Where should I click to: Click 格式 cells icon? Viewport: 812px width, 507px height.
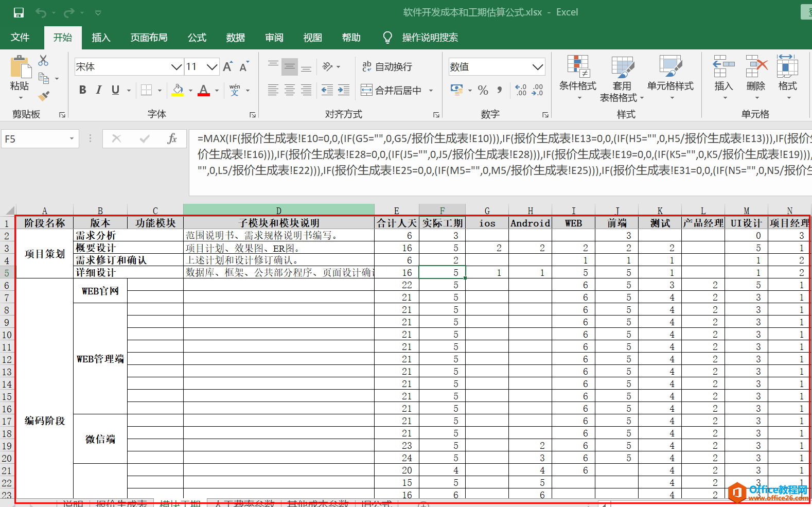tap(787, 77)
